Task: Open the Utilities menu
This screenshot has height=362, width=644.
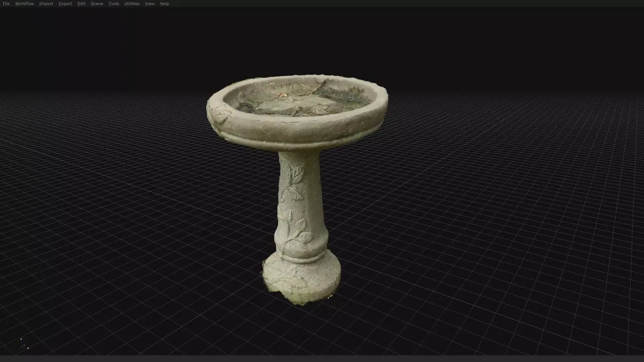Action: (x=132, y=4)
